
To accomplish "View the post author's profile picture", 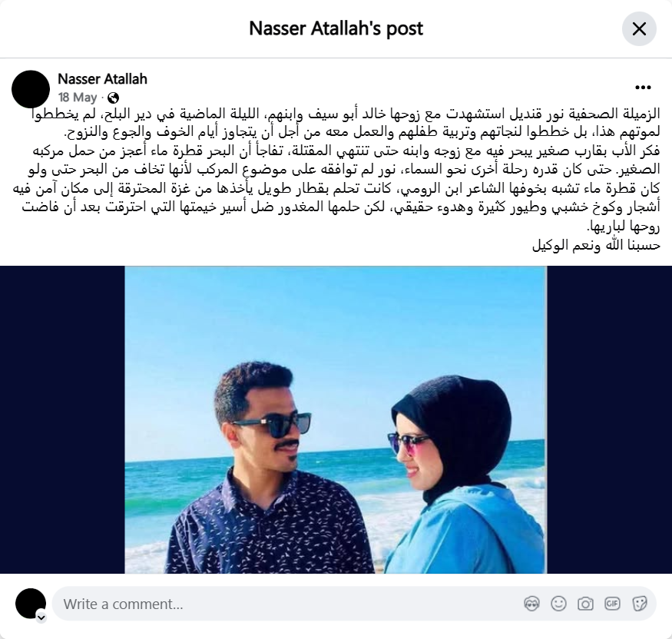I will pyautogui.click(x=31, y=89).
